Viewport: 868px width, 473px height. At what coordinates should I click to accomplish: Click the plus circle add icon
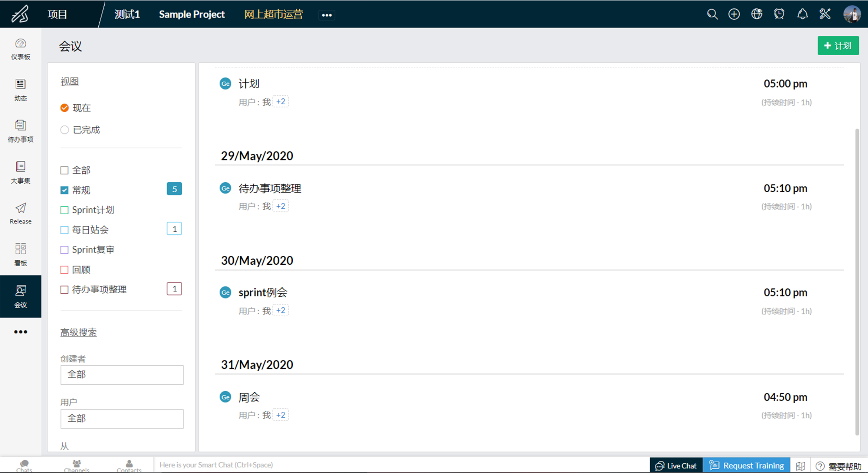[x=734, y=14]
